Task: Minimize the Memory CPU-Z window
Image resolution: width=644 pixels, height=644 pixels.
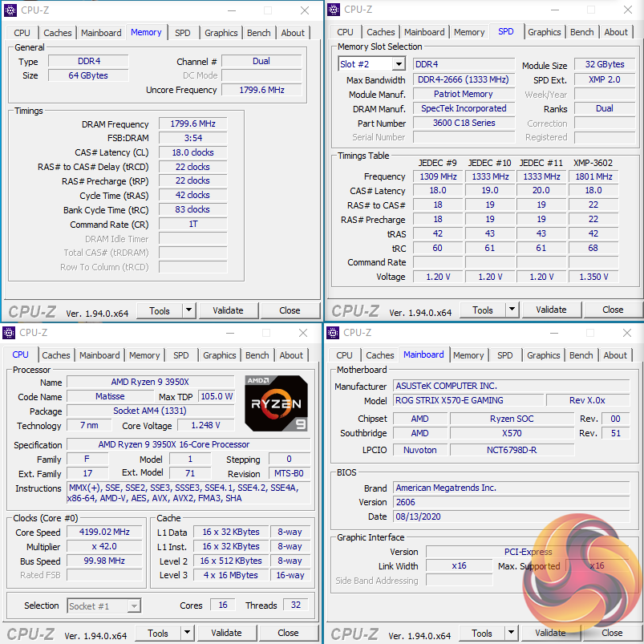Action: 232,10
